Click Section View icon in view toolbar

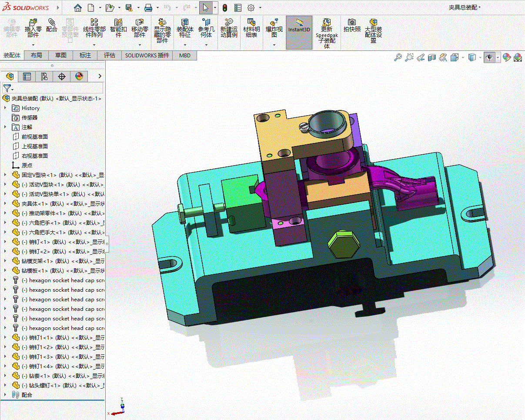click(431, 57)
